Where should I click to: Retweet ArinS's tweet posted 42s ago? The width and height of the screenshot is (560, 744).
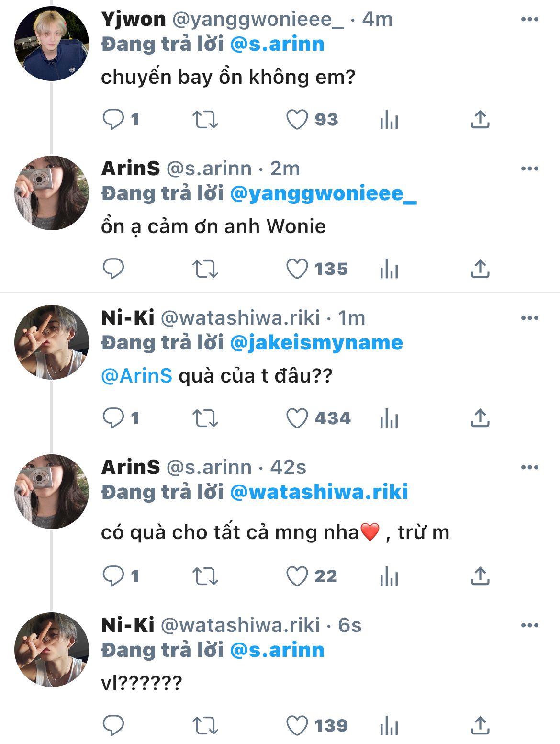click(205, 576)
